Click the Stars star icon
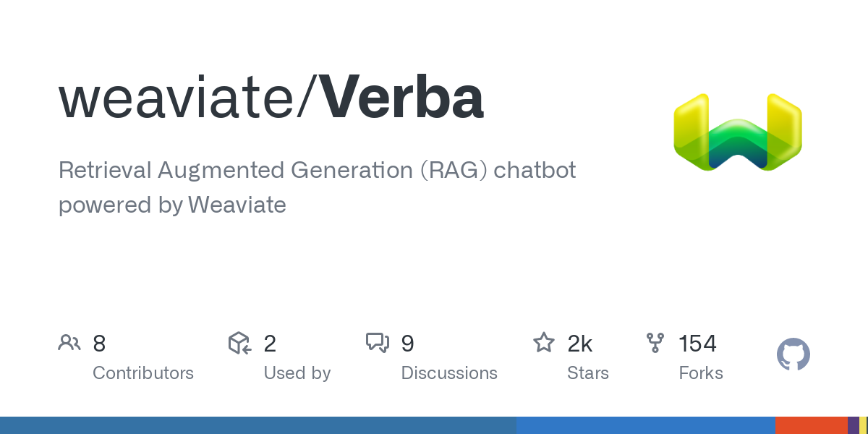This screenshot has height=434, width=868. point(544,342)
